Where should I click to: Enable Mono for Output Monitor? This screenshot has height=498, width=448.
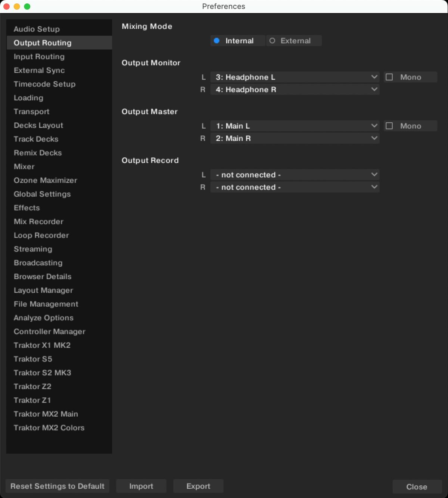tap(389, 77)
